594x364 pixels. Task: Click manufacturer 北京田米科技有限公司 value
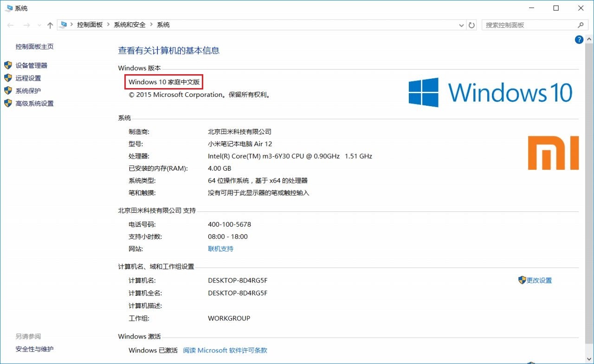click(239, 132)
